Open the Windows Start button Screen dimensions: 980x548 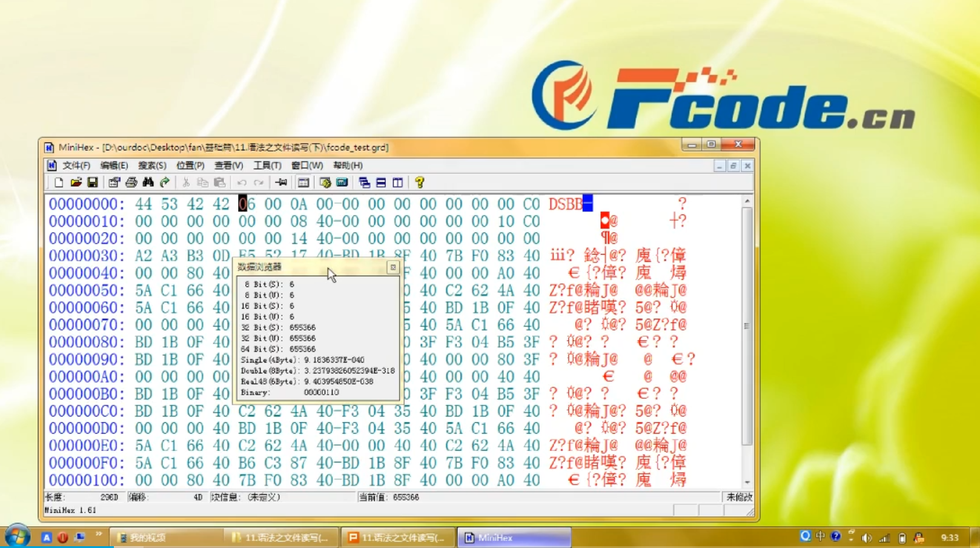pyautogui.click(x=17, y=538)
